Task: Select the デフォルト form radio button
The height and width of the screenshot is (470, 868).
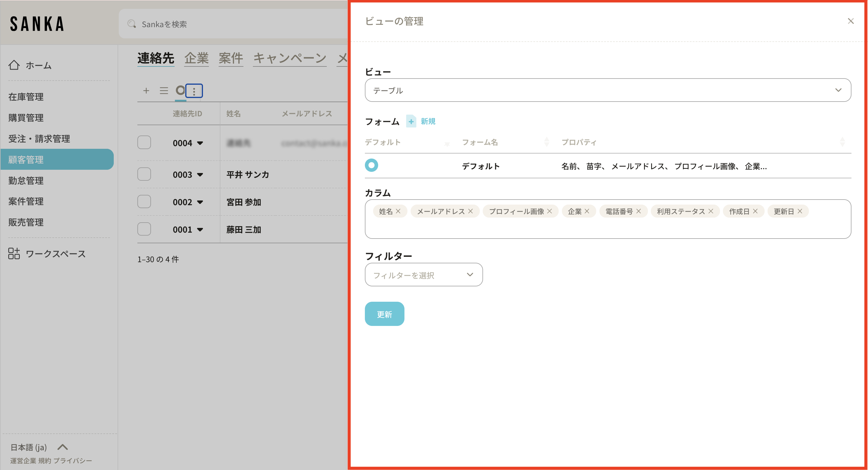Action: click(371, 165)
